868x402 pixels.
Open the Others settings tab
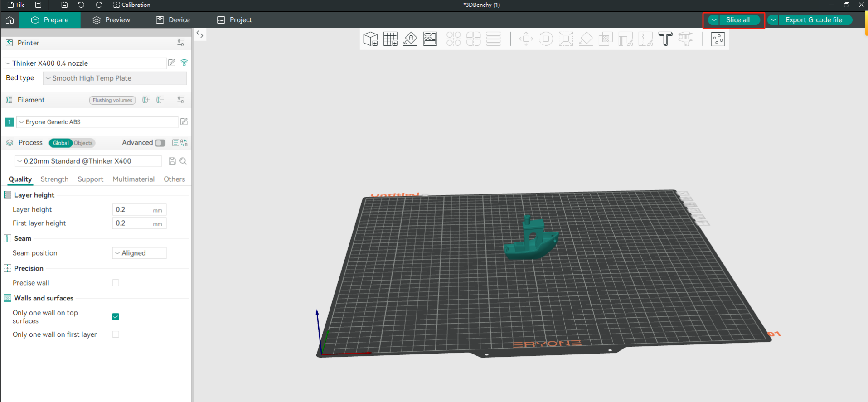174,179
